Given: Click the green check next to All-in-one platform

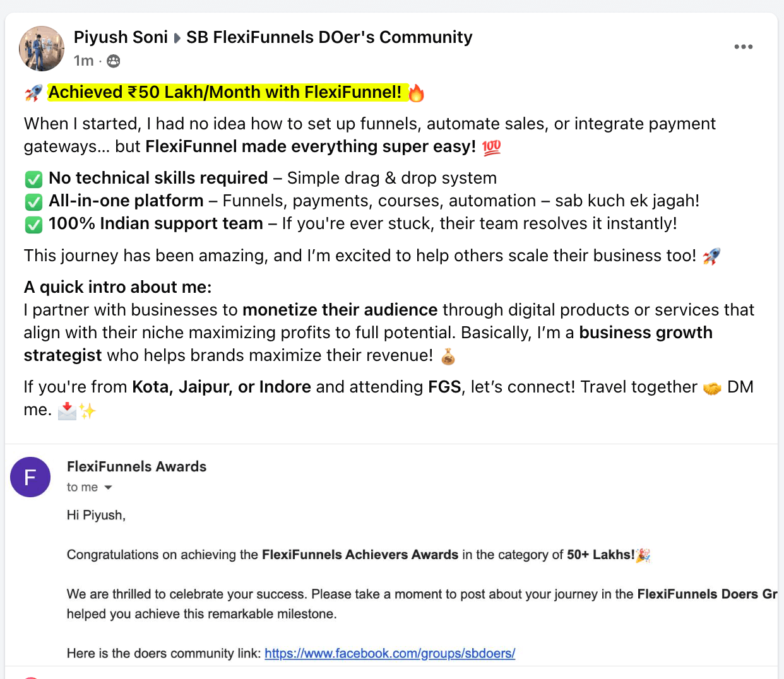Looking at the screenshot, I should 33,202.
